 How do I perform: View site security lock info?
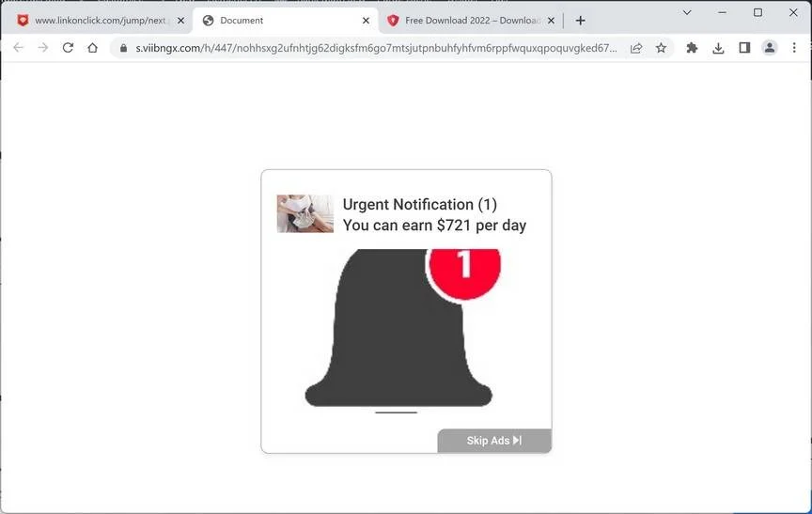(123, 48)
